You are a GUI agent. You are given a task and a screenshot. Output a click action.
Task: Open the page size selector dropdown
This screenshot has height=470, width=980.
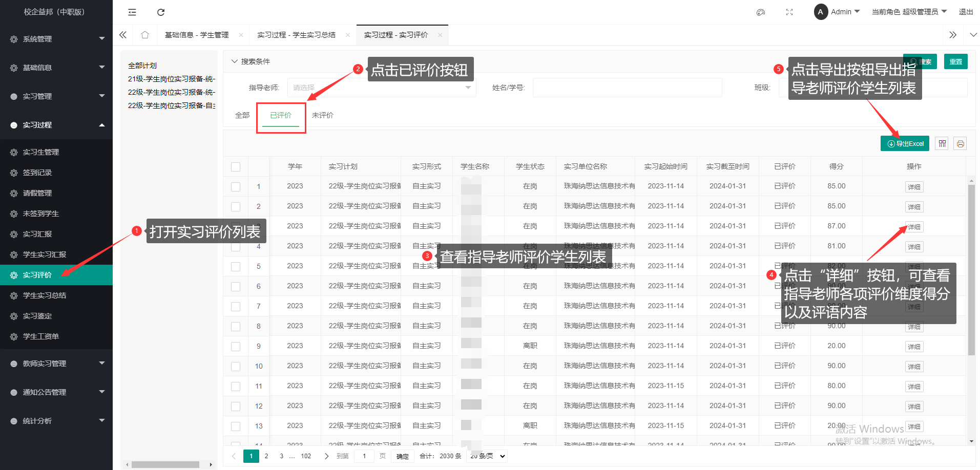(487, 456)
